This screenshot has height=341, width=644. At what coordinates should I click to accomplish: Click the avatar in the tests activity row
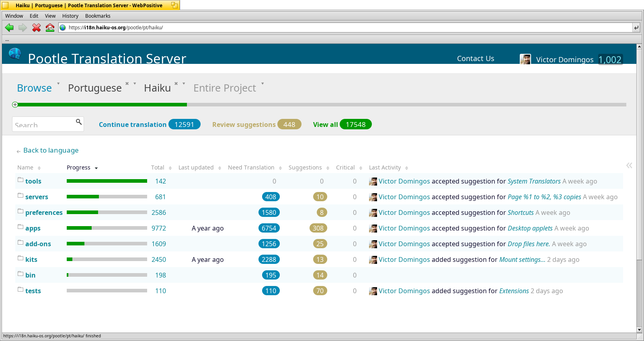pyautogui.click(x=373, y=291)
